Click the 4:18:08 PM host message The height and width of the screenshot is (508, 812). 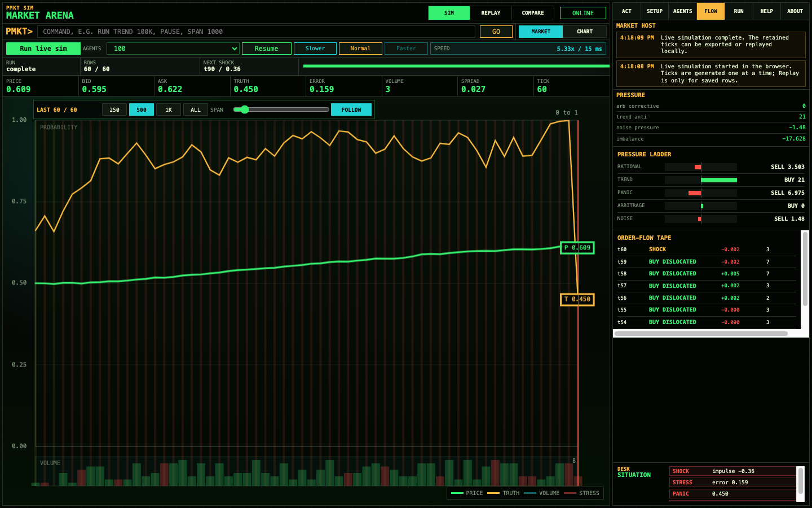point(711,73)
